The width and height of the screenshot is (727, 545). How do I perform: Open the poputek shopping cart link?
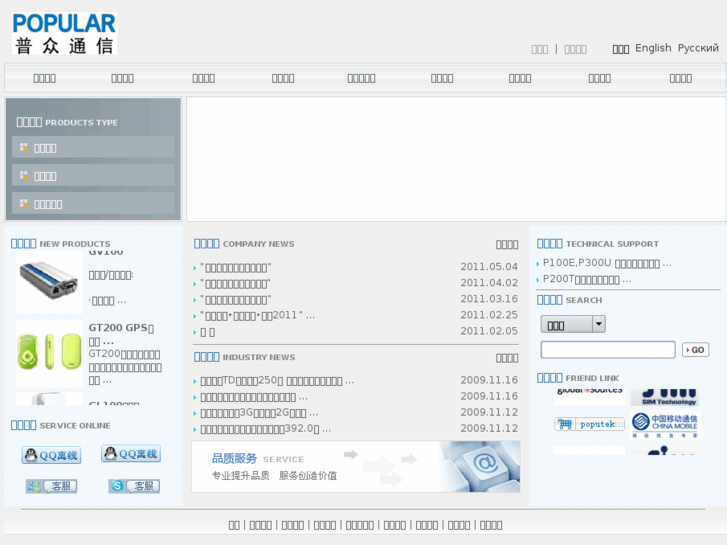589,424
